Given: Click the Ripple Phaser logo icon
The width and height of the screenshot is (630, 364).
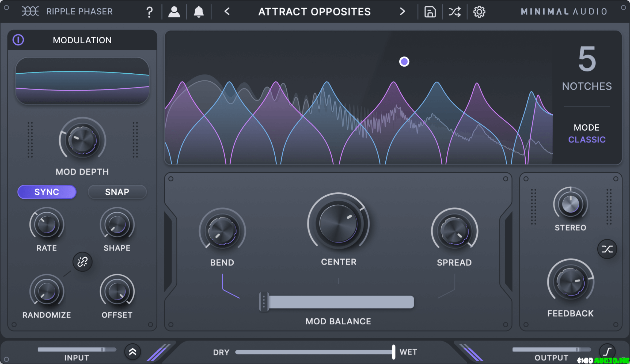Looking at the screenshot, I should point(30,11).
